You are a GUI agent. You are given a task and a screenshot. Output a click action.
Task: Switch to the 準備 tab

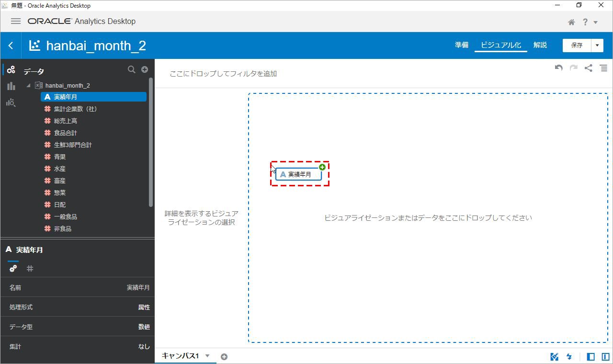(x=462, y=45)
